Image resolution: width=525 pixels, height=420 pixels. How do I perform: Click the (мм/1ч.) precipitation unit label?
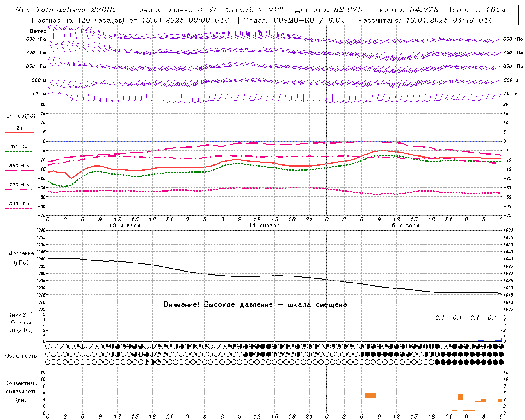21,330
